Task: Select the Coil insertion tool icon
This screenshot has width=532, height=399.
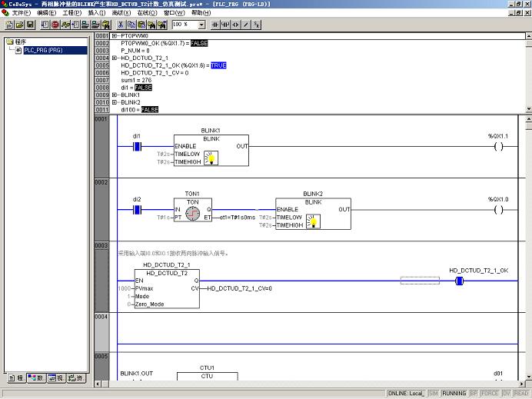Action: (236, 25)
